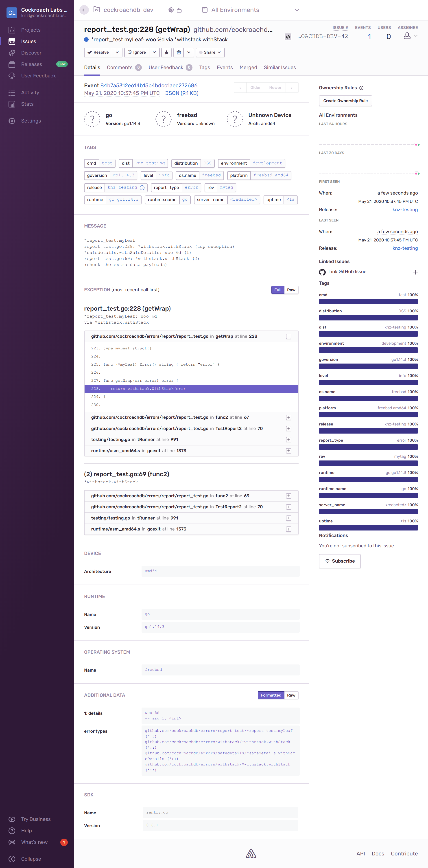
Task: Switch to Merged tab
Action: pos(248,67)
